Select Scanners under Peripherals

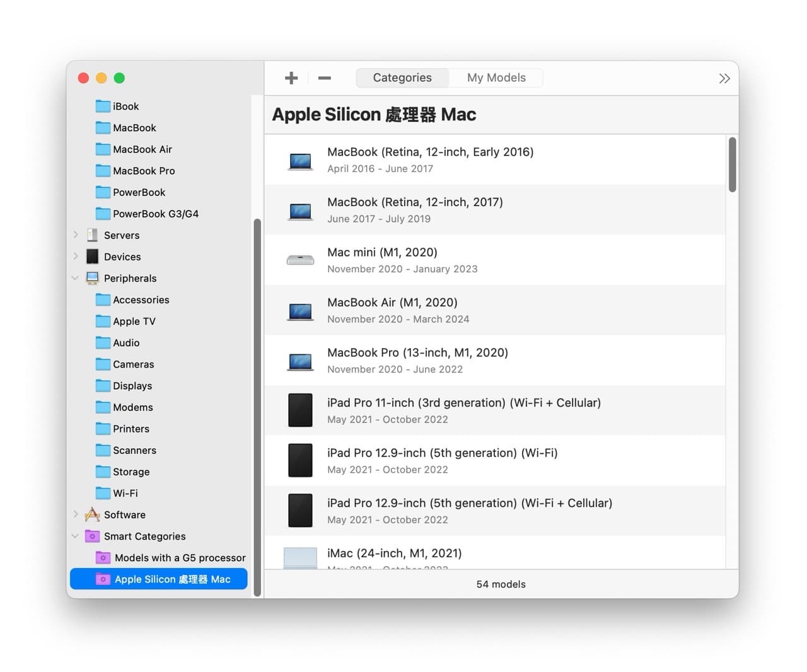coord(134,449)
